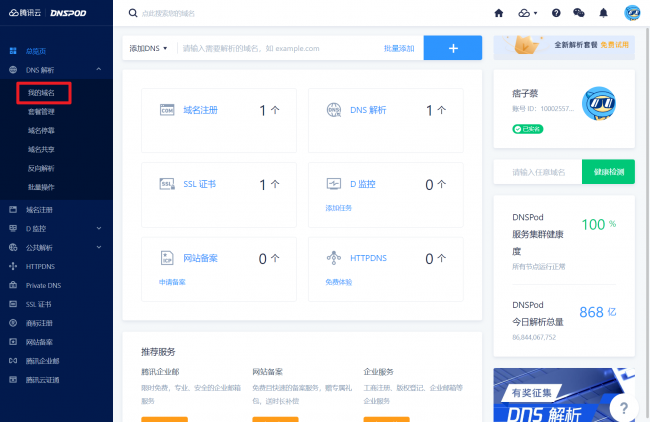Click the DNS 解析 globe icon in sidebar
Viewport: 650px width, 422px height.
pyautogui.click(x=13, y=70)
